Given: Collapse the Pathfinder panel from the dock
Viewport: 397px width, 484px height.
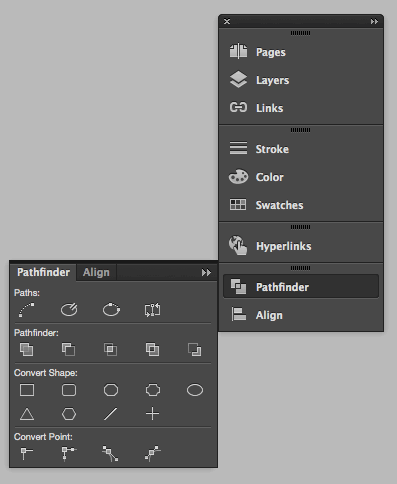Looking at the screenshot, I should [x=301, y=287].
